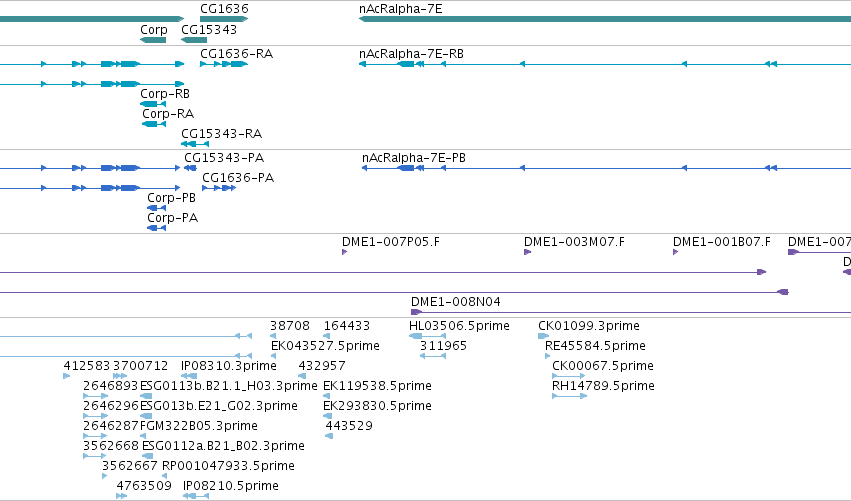Select the DME1-003M07.F marker
The height and width of the screenshot is (501, 851).
click(x=528, y=252)
